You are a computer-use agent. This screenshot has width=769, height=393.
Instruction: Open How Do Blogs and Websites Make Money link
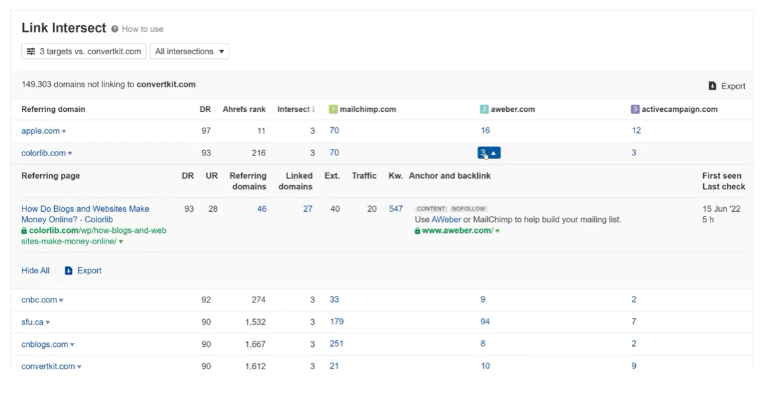85,214
